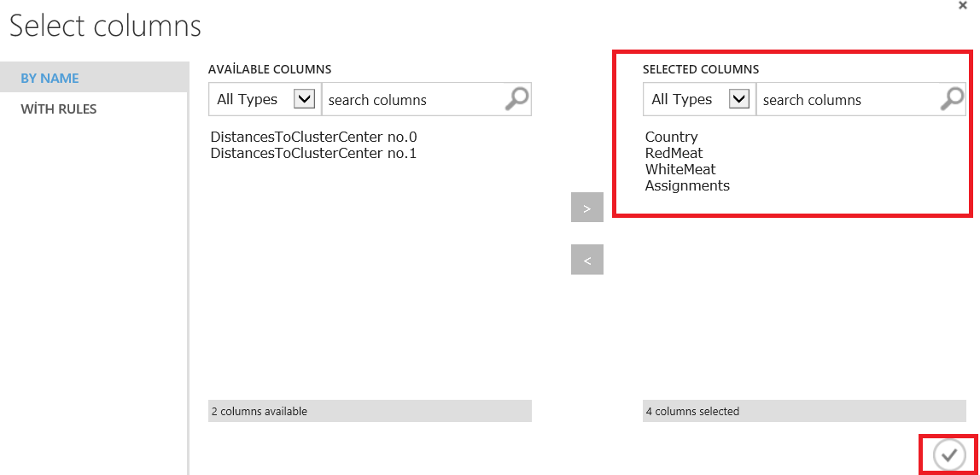Focus selected columns search field

pyautogui.click(x=845, y=100)
